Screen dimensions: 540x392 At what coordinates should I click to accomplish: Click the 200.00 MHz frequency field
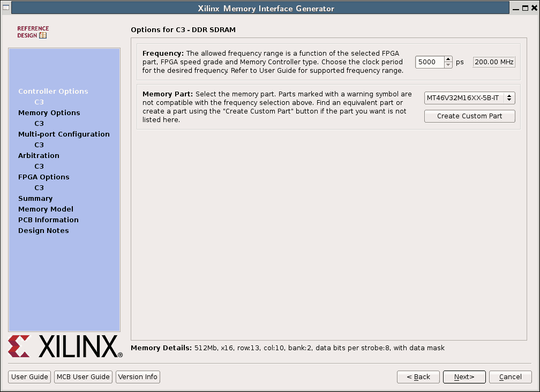[494, 62]
